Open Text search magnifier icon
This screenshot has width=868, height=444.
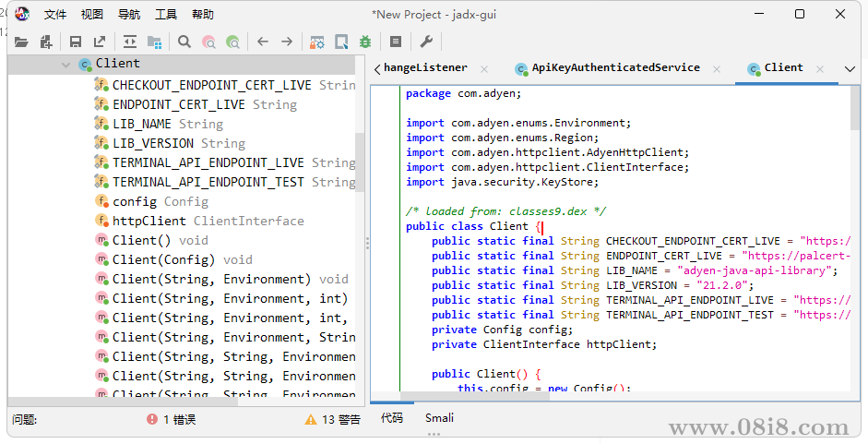[184, 42]
